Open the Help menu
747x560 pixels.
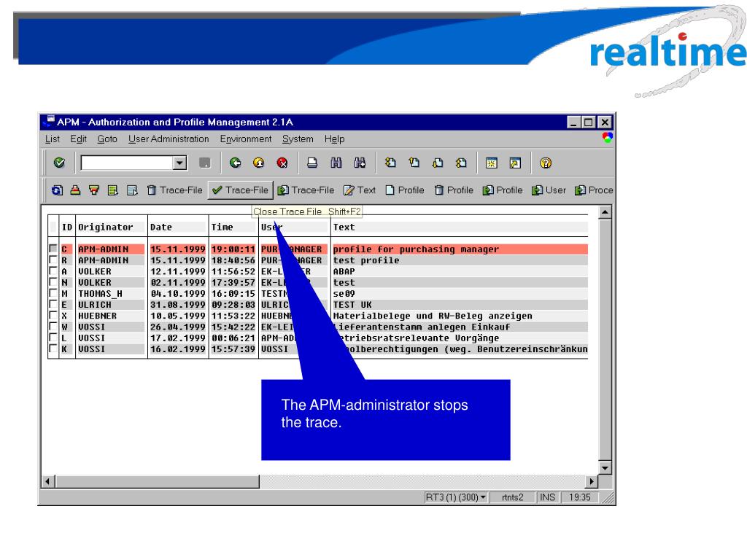tap(334, 139)
